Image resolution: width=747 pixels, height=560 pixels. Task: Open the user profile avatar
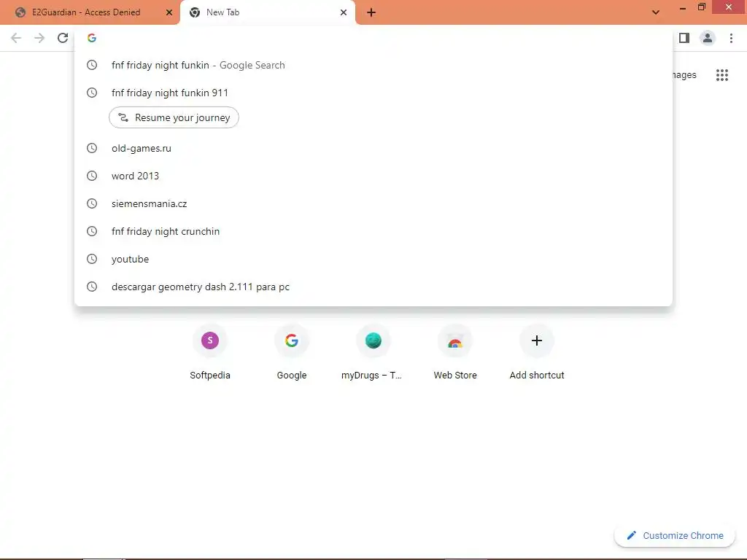(708, 38)
